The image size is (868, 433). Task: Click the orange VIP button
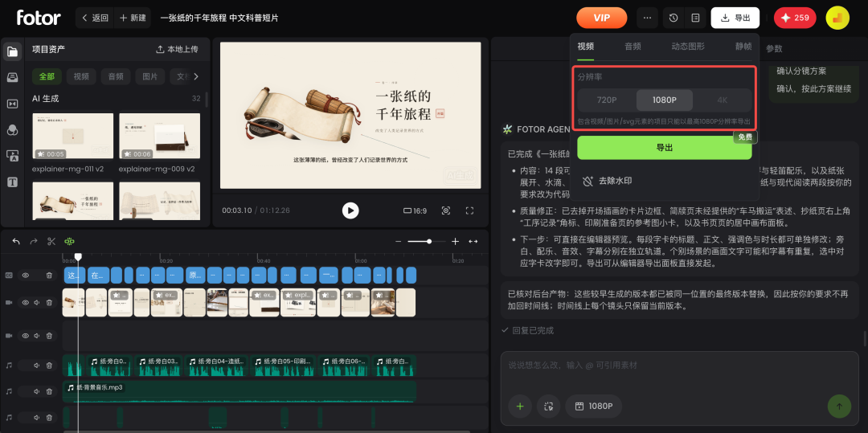pos(602,18)
